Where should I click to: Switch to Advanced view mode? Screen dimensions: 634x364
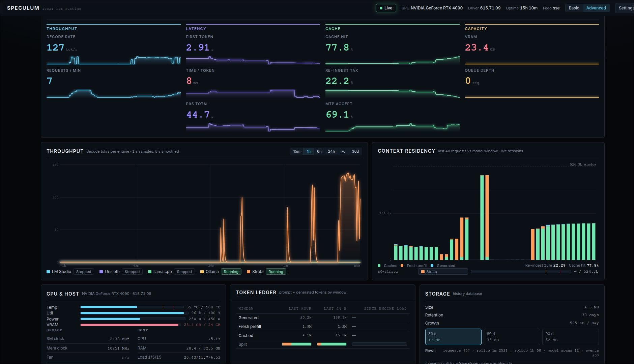pos(596,8)
